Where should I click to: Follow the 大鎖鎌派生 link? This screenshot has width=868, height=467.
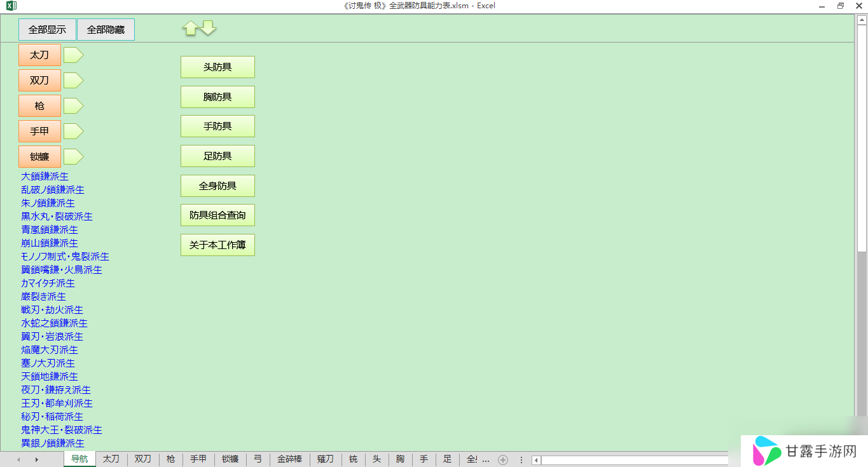pyautogui.click(x=45, y=176)
